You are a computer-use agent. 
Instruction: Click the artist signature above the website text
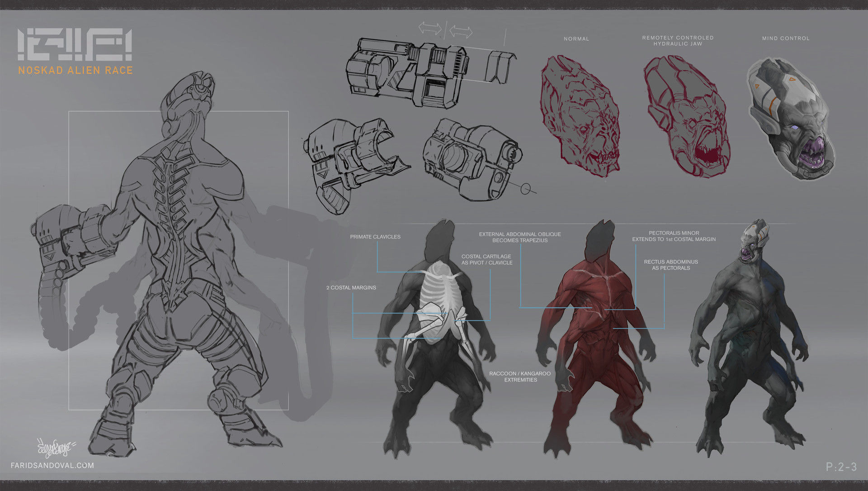click(x=57, y=448)
